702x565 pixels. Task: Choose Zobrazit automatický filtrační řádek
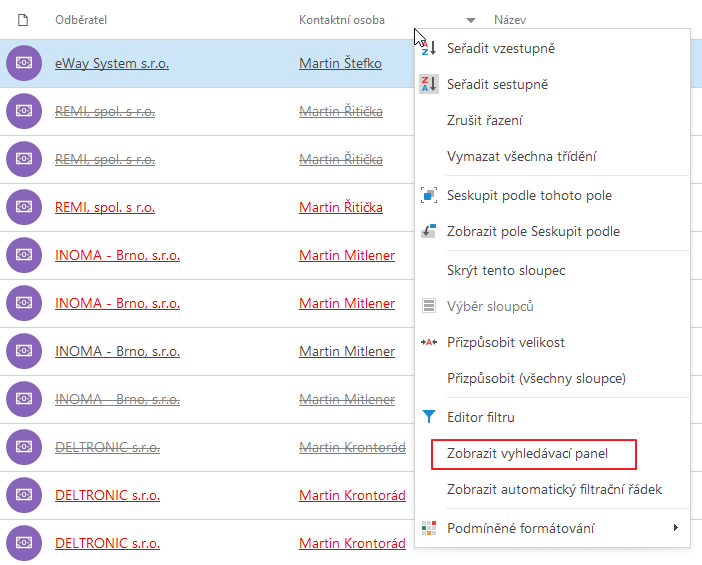[x=554, y=489]
